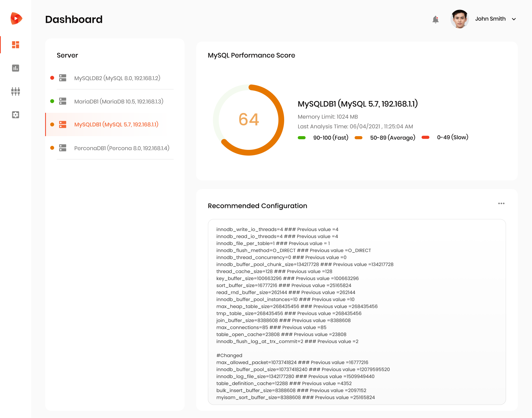Click the John Smith username
Screen dimensions: 532x418
tap(490, 19)
